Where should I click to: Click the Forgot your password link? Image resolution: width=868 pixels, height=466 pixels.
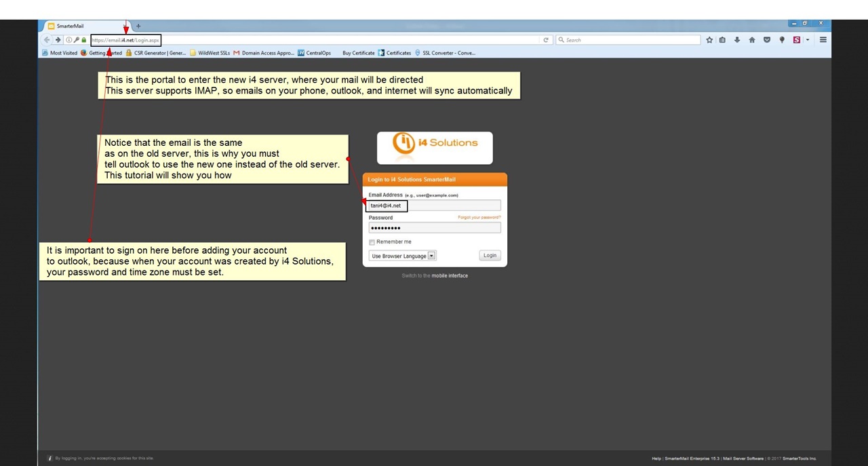pyautogui.click(x=479, y=217)
